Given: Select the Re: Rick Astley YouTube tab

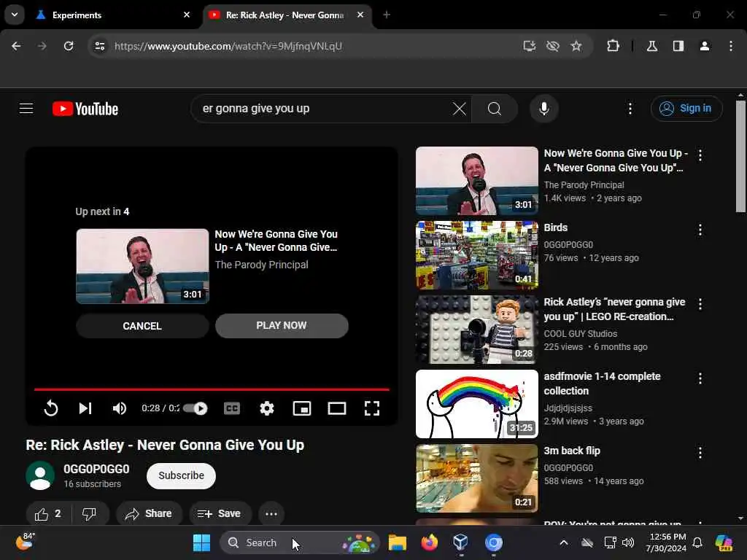Looking at the screenshot, I should click(x=285, y=15).
